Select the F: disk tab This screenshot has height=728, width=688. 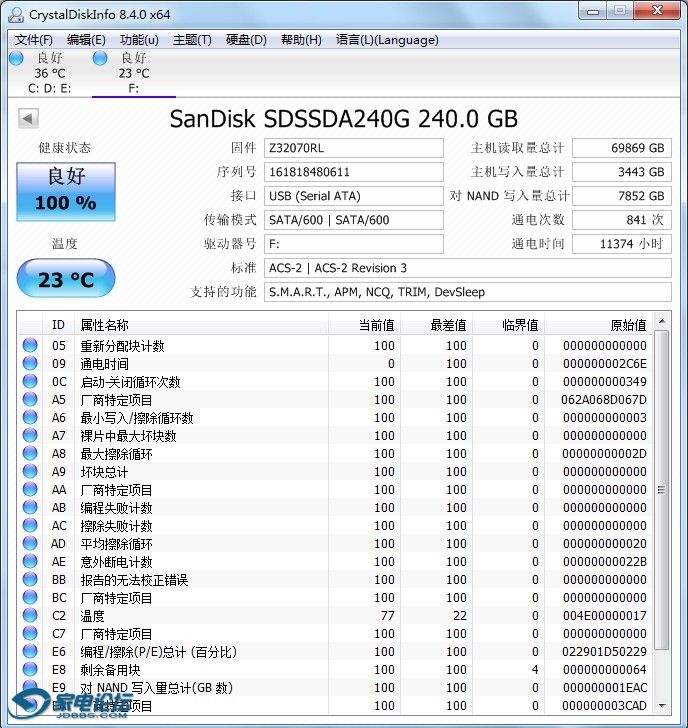(x=134, y=73)
